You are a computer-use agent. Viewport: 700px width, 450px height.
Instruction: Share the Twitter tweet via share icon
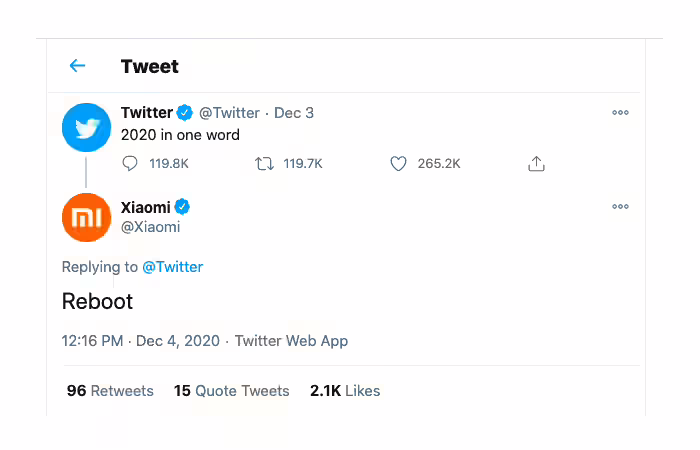coord(536,164)
